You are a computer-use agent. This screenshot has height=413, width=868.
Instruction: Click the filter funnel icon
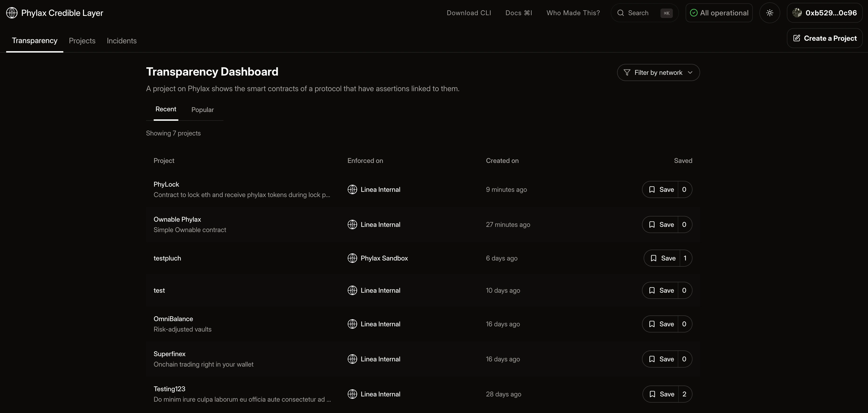[627, 73]
